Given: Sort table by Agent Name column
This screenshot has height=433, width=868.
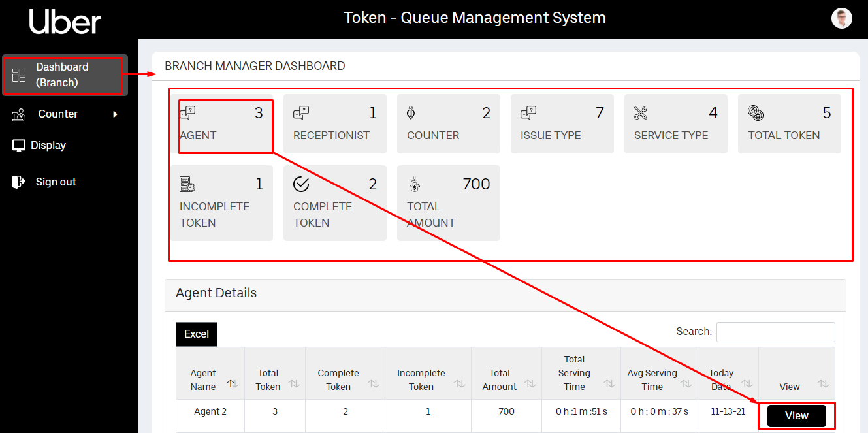Looking at the screenshot, I should [x=231, y=384].
